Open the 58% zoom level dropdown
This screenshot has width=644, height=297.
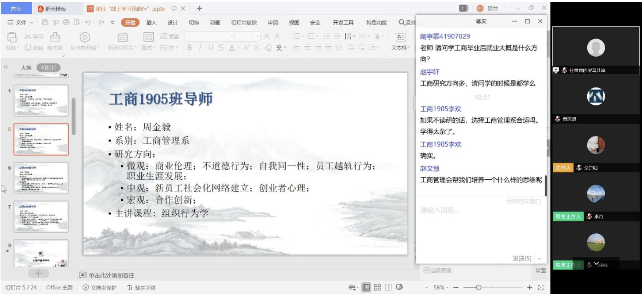(x=441, y=287)
